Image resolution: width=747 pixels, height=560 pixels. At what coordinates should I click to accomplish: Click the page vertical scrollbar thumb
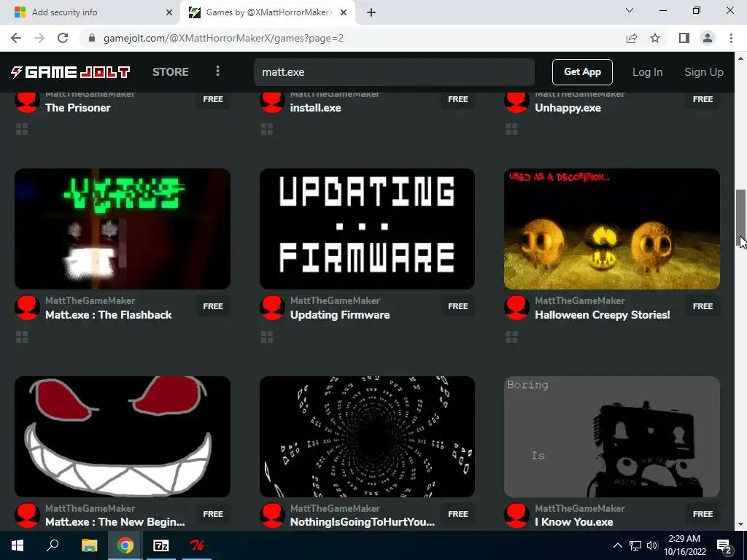[740, 218]
